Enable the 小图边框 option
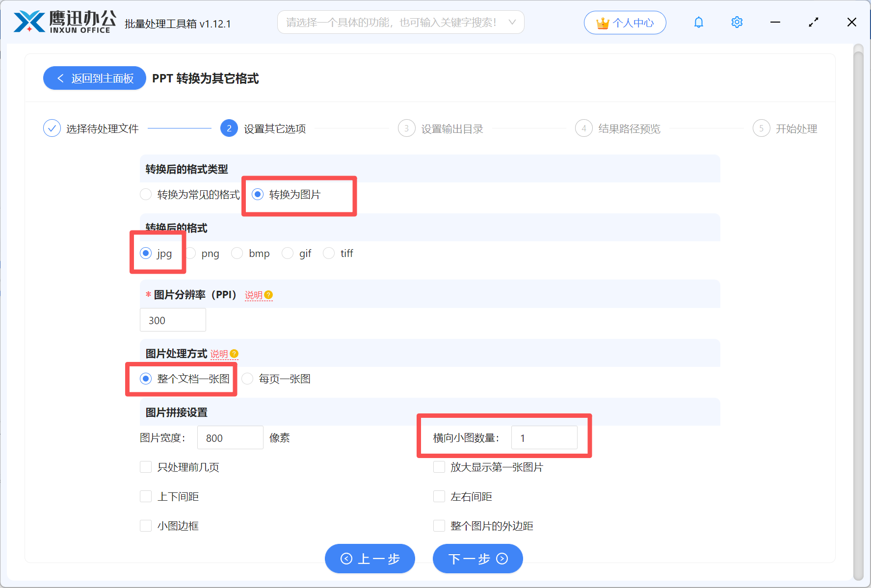Screen dimensions: 871x588 pyautogui.click(x=146, y=525)
